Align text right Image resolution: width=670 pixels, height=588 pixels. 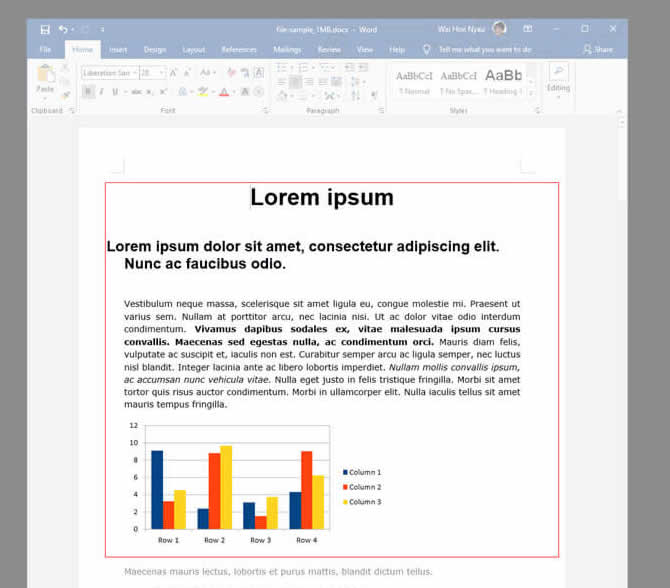(309, 82)
